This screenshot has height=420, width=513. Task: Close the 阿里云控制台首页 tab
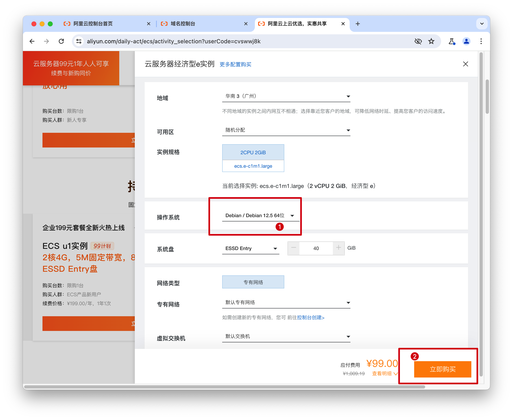tap(148, 24)
